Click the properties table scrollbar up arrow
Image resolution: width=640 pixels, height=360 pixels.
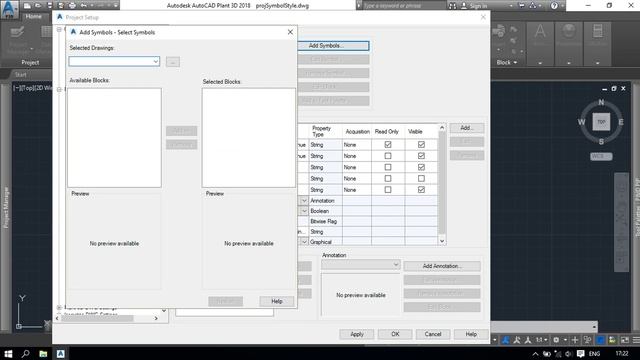click(442, 128)
